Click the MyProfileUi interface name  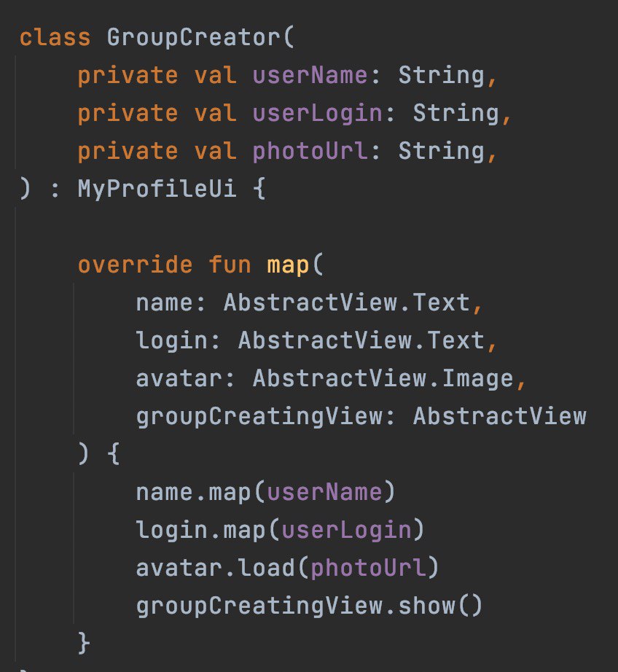point(157,190)
